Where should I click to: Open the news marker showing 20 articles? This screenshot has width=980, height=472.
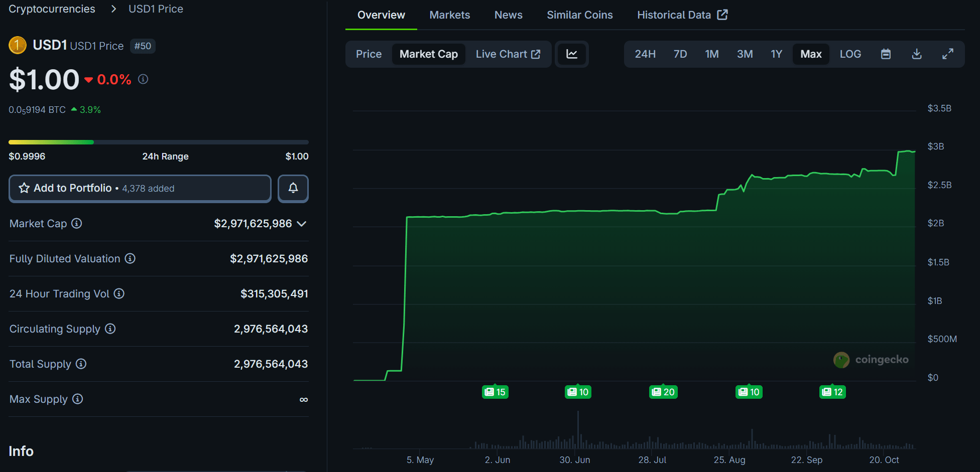(x=663, y=392)
